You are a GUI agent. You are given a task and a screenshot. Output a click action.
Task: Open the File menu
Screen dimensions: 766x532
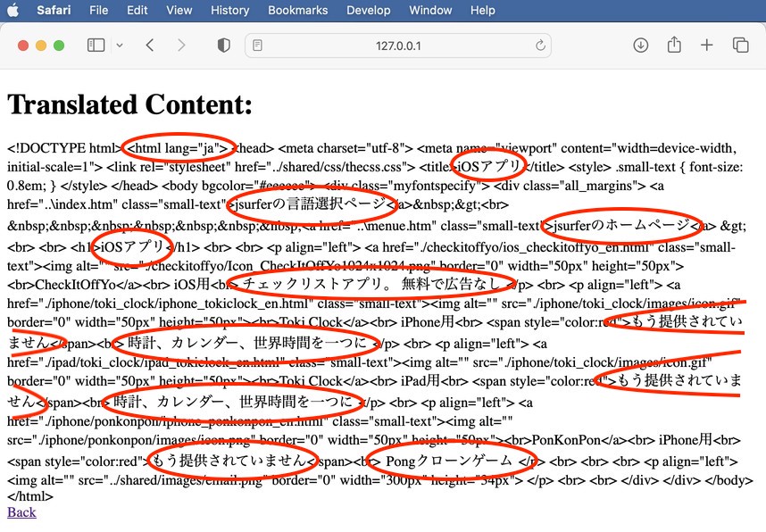[98, 11]
